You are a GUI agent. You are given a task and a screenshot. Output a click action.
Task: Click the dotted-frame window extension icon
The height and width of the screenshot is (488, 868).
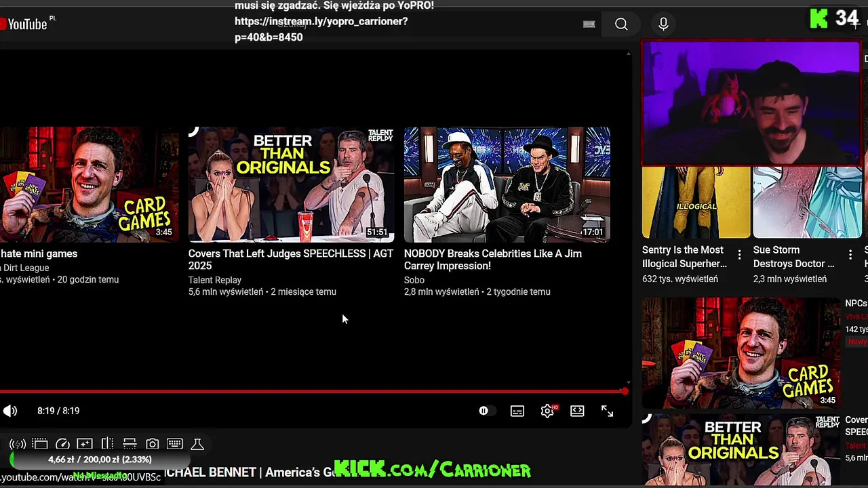(40, 444)
